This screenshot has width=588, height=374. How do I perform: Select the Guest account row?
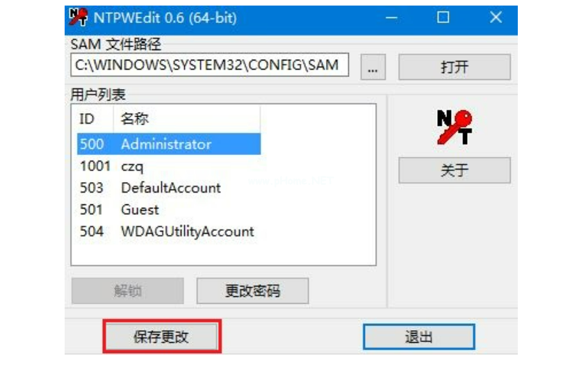coord(169,209)
